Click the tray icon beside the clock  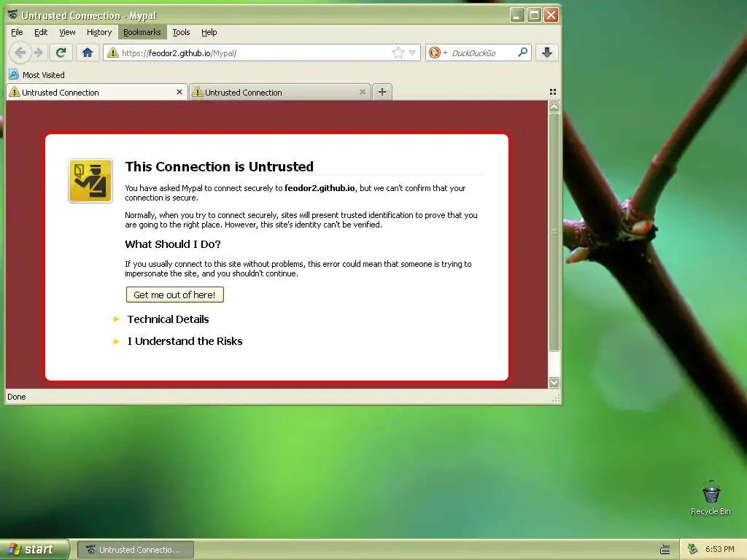(693, 549)
